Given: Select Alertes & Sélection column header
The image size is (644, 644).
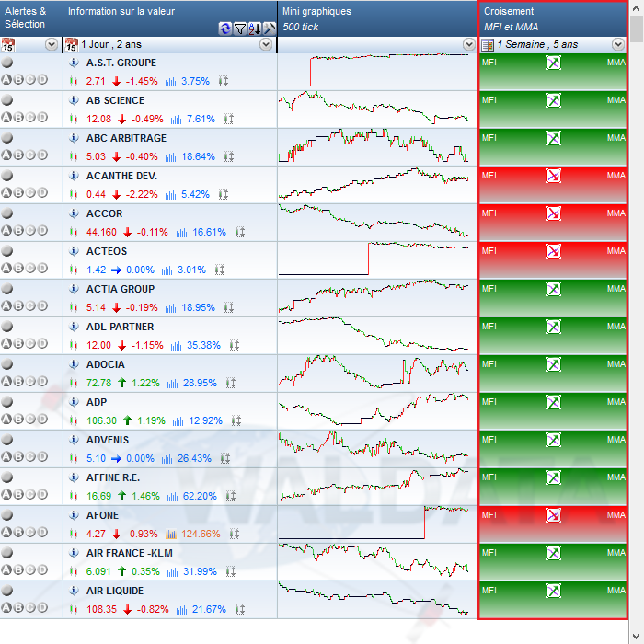Looking at the screenshot, I should point(31,18).
